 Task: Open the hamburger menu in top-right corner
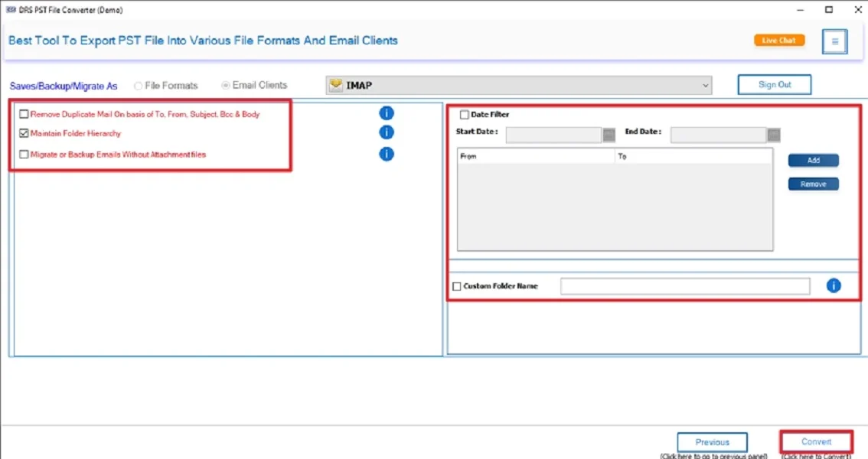pyautogui.click(x=834, y=41)
